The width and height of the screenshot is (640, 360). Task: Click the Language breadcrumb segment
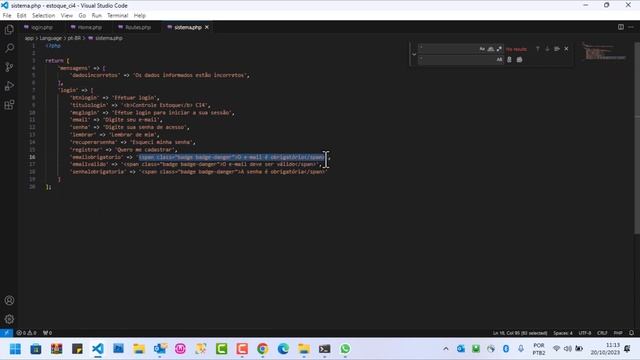pyautogui.click(x=51, y=38)
